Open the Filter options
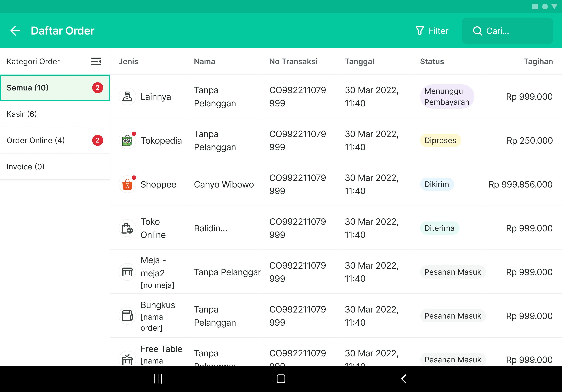Viewport: 562px width, 392px height. pos(432,31)
